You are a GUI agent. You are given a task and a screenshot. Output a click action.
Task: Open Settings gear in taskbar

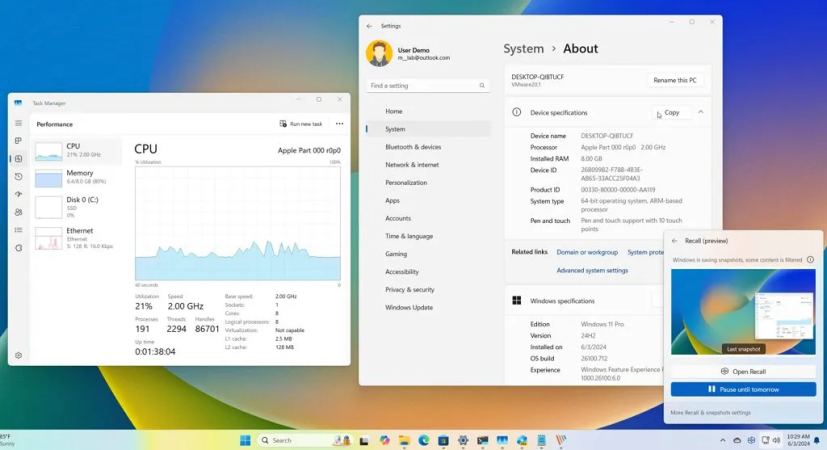click(x=463, y=441)
